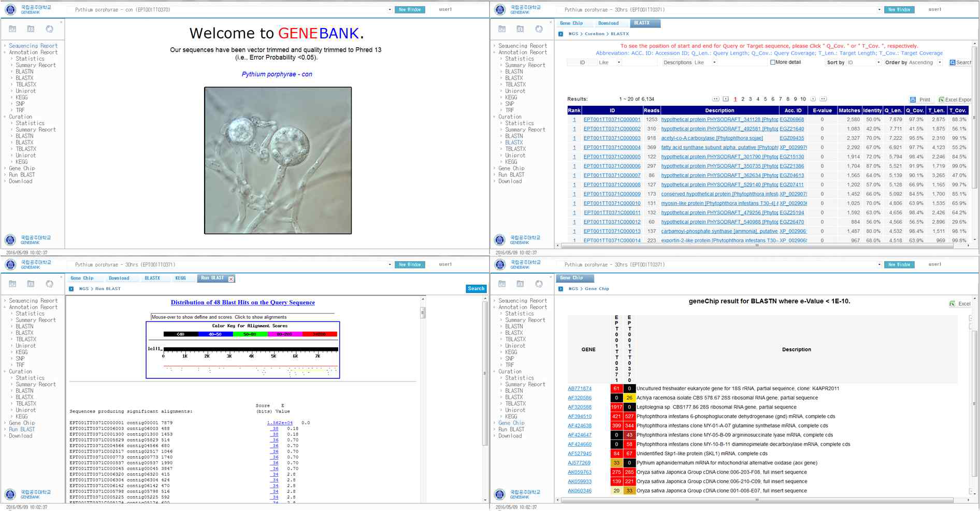The height and width of the screenshot is (511, 980).
Task: Click the Excel Export icon above BLASTX table
Action: [x=941, y=100]
